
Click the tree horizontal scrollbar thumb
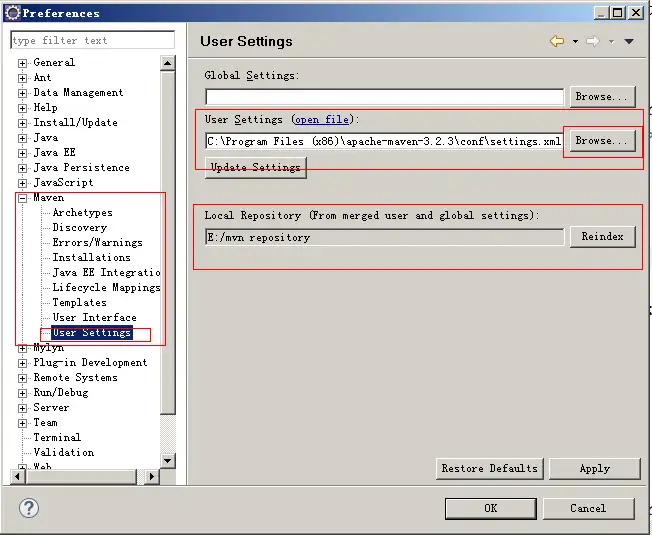pyautogui.click(x=80, y=476)
